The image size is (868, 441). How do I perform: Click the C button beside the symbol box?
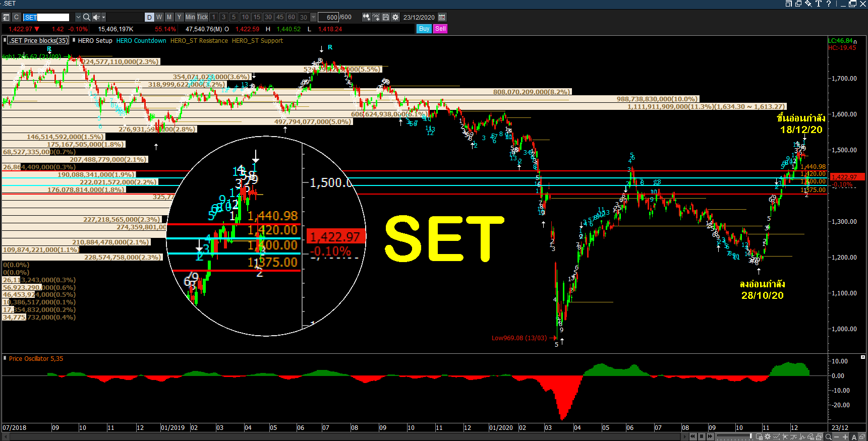coord(16,17)
